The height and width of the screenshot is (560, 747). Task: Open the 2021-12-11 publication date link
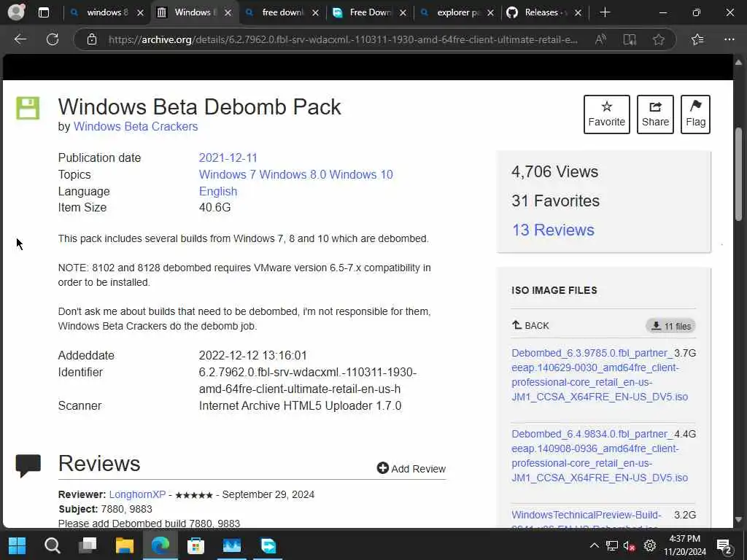coord(228,157)
